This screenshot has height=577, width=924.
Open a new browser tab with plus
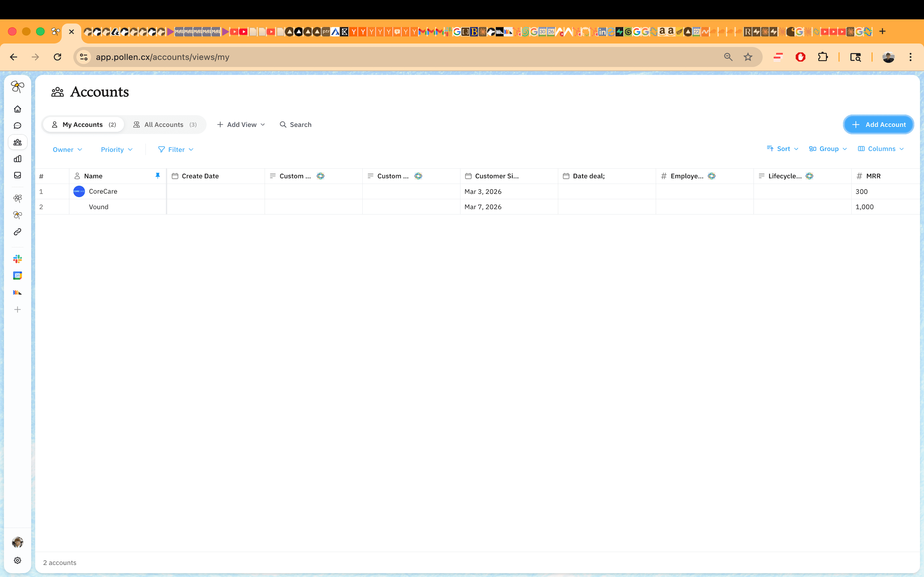click(x=882, y=31)
